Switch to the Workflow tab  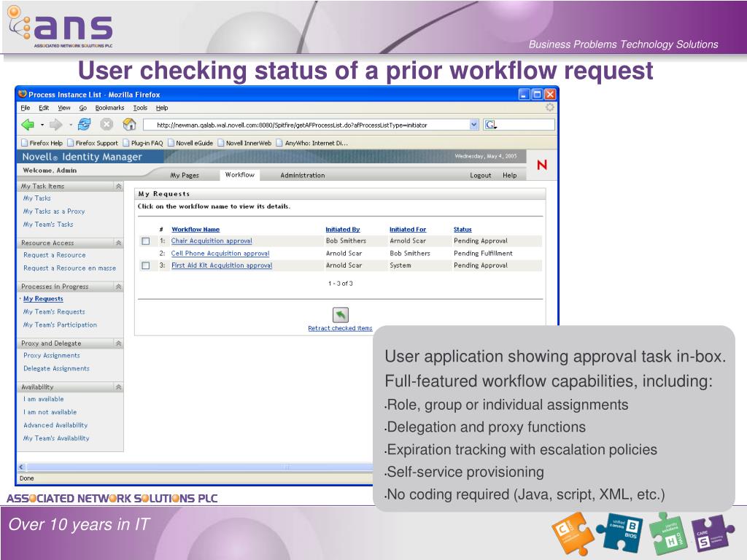[239, 175]
